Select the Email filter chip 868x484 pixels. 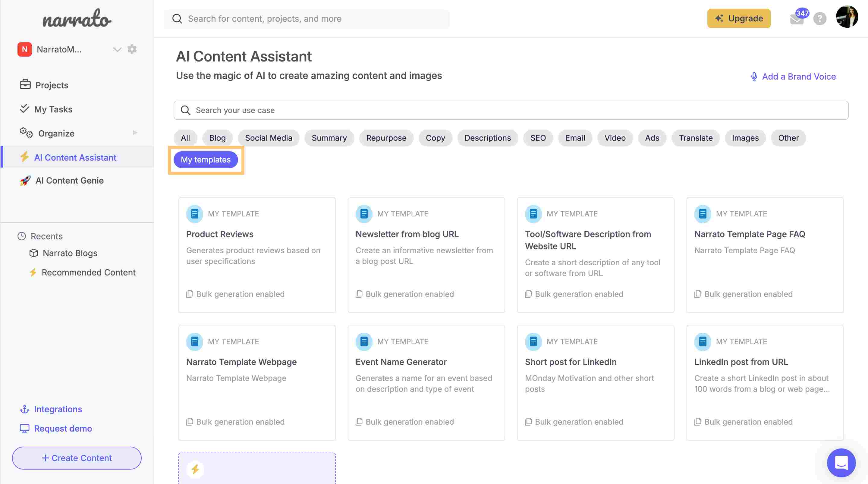pyautogui.click(x=575, y=138)
